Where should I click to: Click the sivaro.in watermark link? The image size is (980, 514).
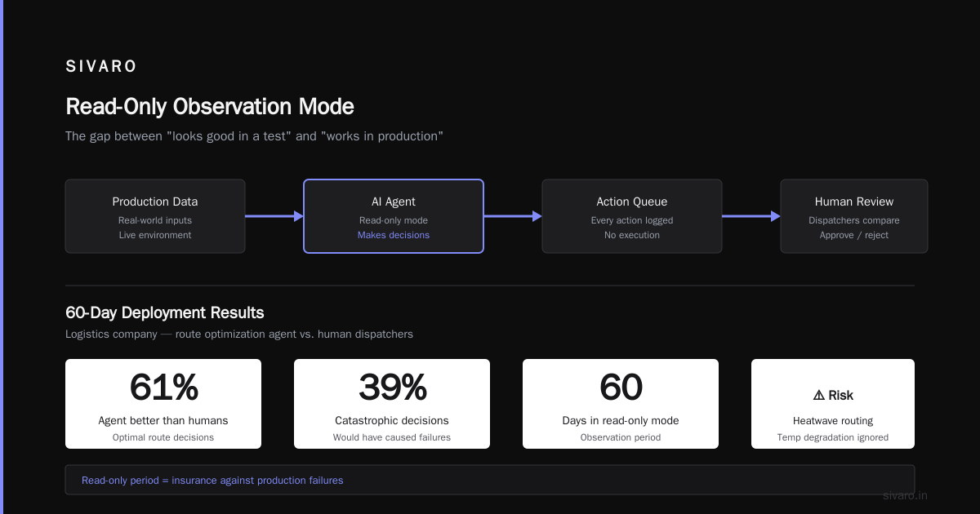(906, 495)
